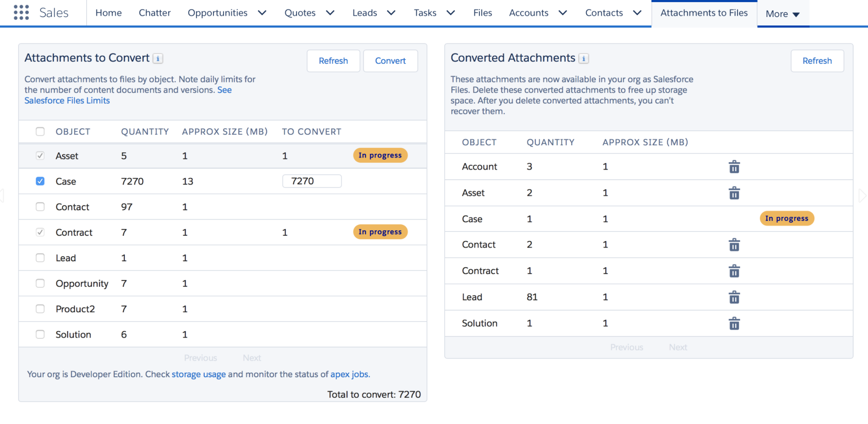
Task: Go to the Home tab
Action: click(108, 13)
